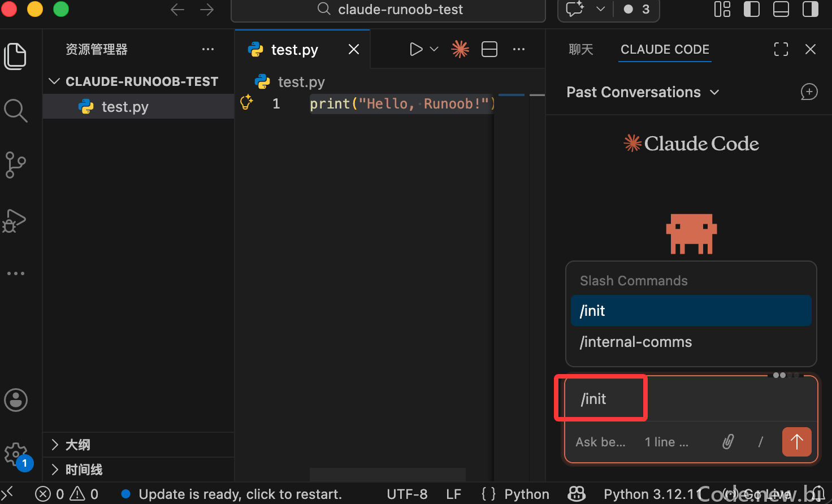Click the 1 line selection context label
832x504 pixels.
click(x=667, y=442)
